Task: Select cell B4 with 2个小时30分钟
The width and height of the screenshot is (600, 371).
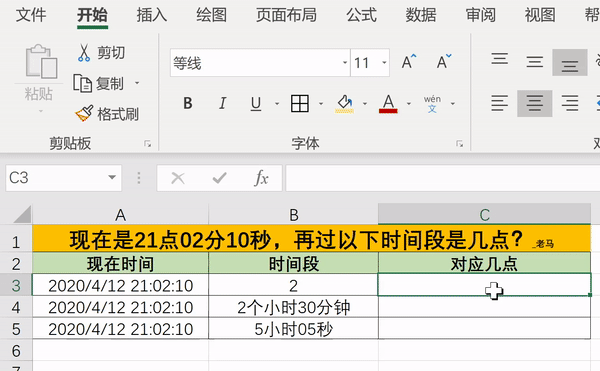Action: (x=293, y=307)
